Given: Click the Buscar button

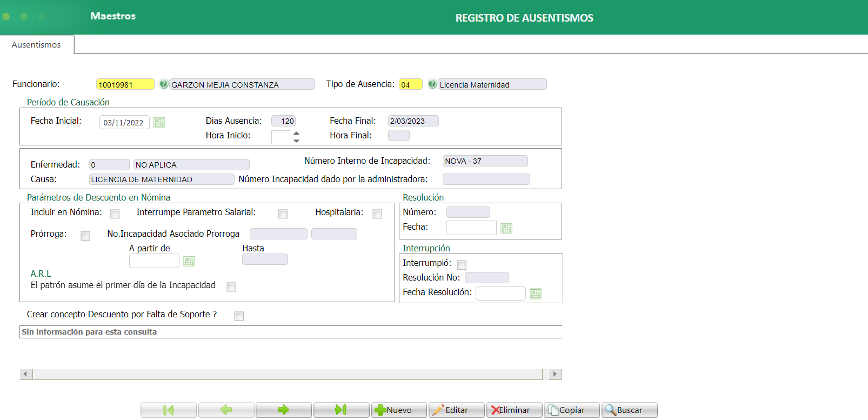Looking at the screenshot, I should pos(629,410).
